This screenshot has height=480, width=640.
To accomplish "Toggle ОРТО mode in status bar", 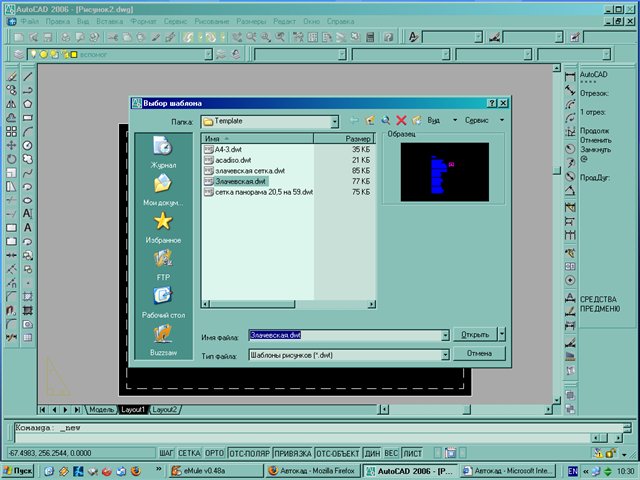I will point(213,453).
